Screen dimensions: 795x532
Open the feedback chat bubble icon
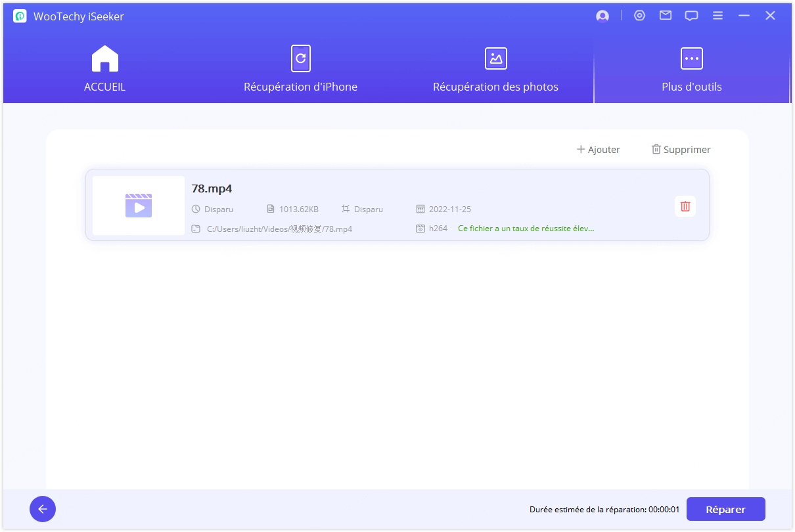691,16
